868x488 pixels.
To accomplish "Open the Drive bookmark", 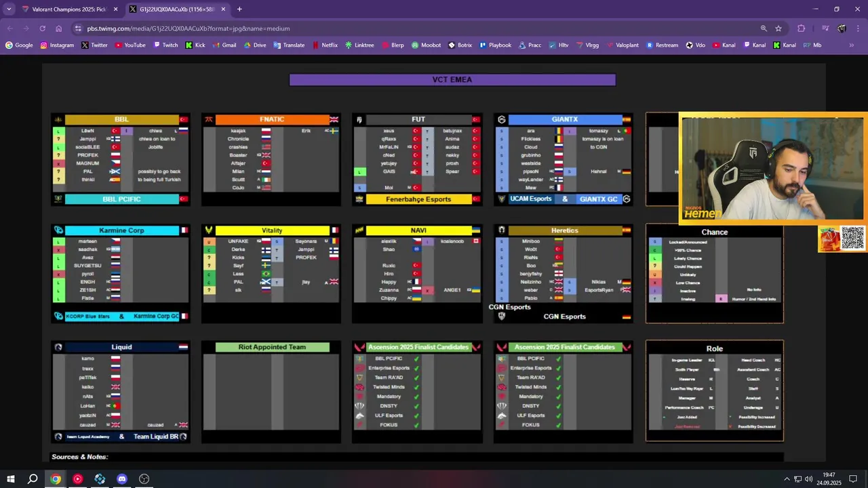I will tap(255, 45).
